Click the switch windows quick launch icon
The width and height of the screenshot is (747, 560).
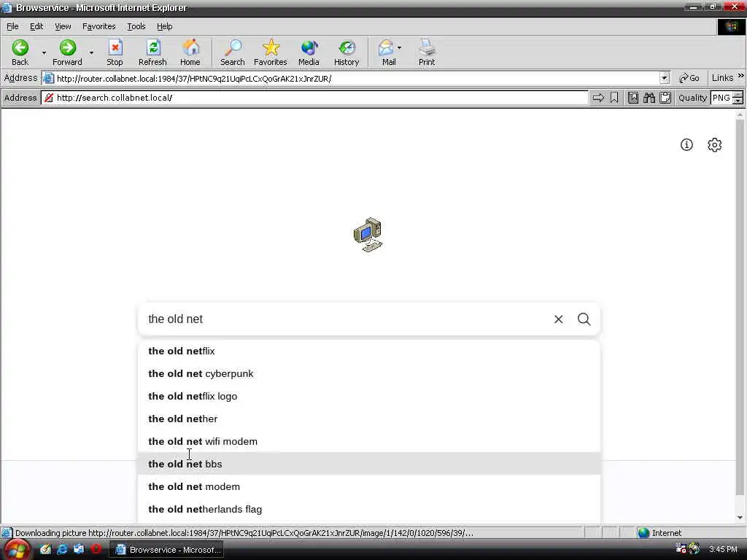pyautogui.click(x=79, y=549)
